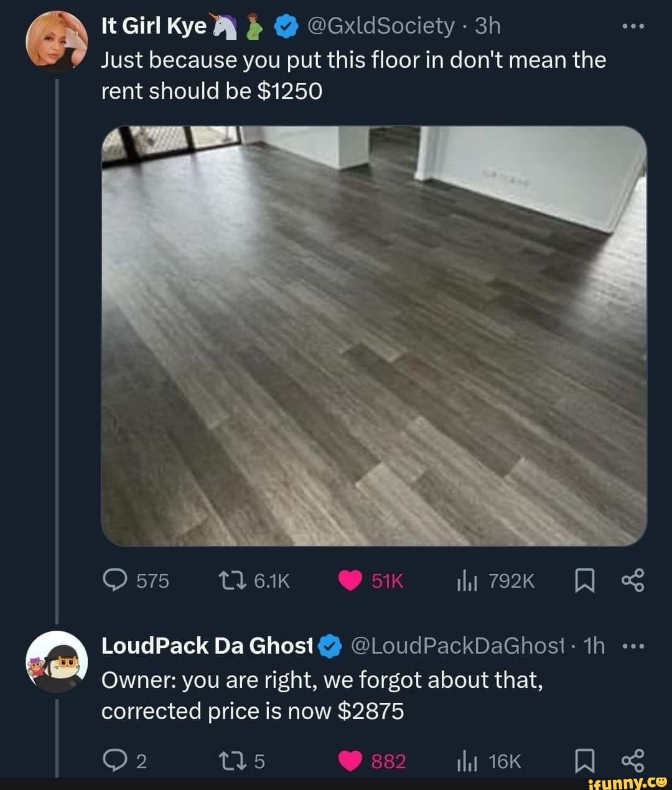Open LoudPack Da Ghost's avatar

click(55, 662)
